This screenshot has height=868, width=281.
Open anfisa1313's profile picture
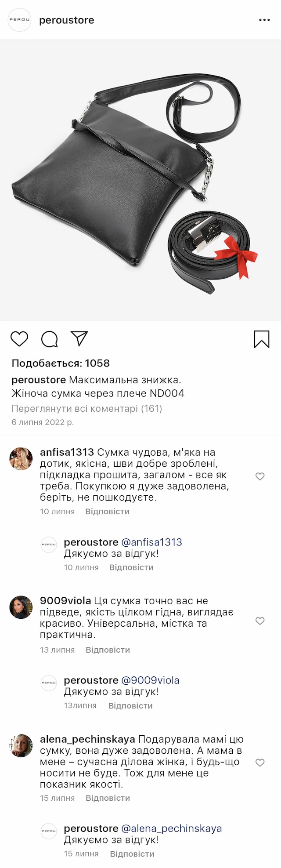point(21,458)
